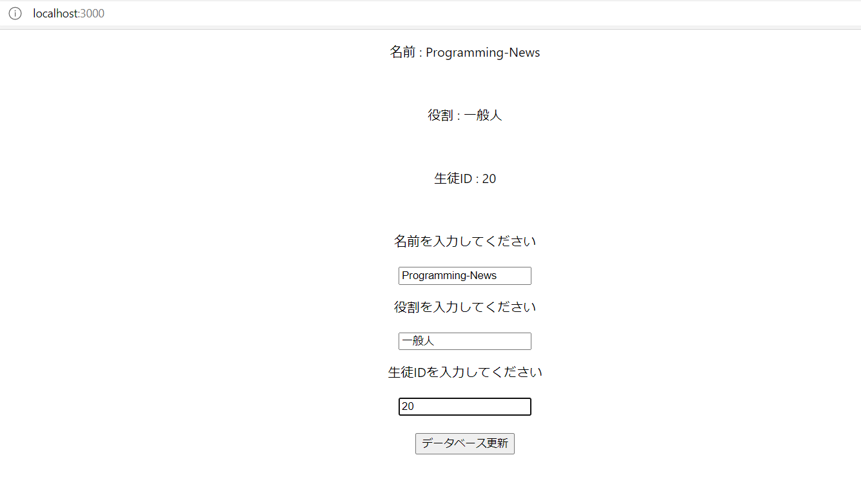Click the データベース更新 button
Image resolution: width=861 pixels, height=504 pixels.
465,444
